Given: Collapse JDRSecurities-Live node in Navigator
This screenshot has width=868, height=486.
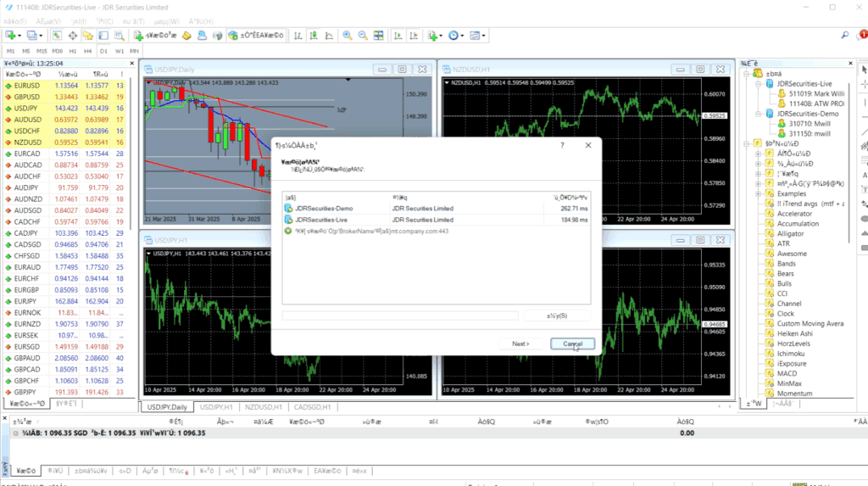Looking at the screenshot, I should [x=759, y=84].
